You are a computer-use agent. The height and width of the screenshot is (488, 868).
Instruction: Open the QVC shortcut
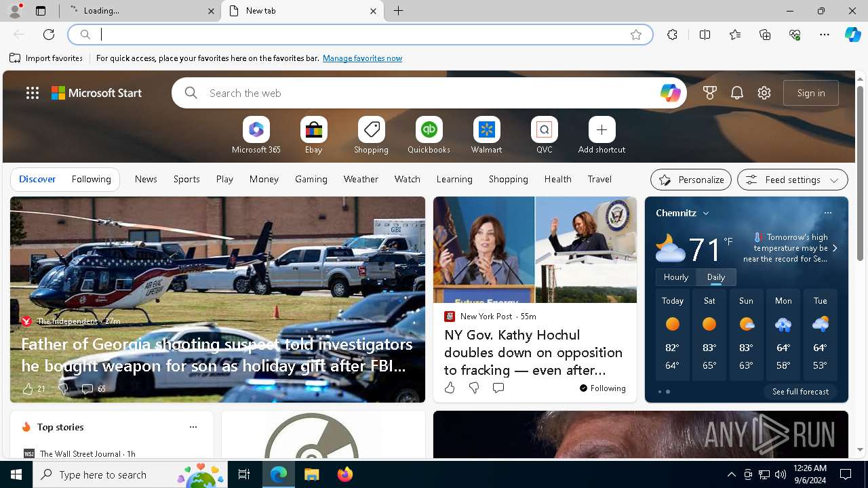(x=544, y=129)
